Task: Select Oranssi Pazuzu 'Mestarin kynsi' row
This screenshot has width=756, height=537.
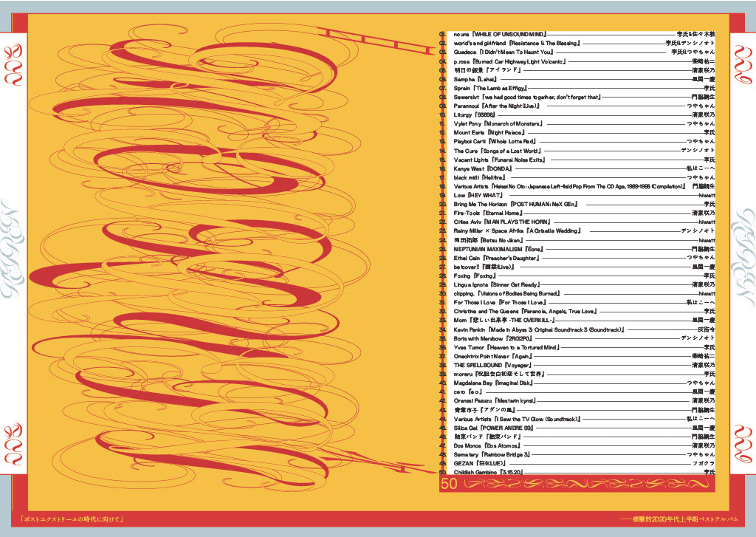Action: (x=577, y=400)
